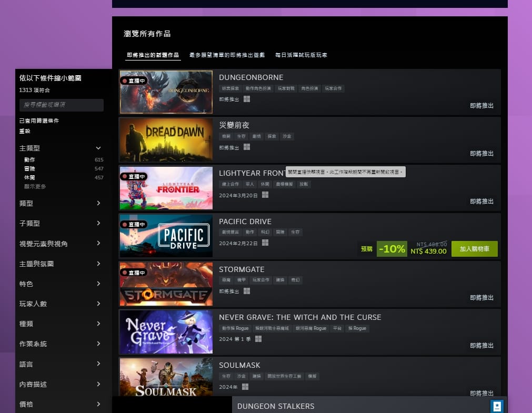Click 直播中 live badge on Dungeonborne thumbnail

[x=134, y=81]
